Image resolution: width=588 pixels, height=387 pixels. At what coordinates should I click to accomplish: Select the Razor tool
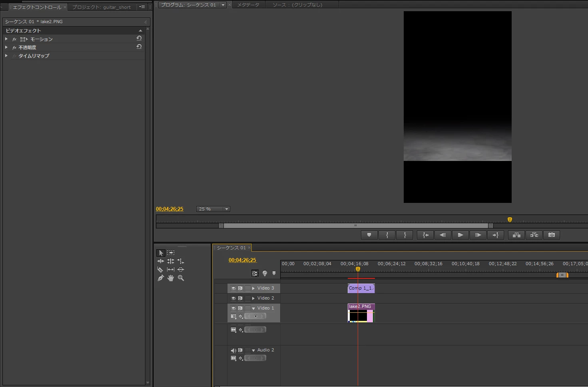coord(160,270)
